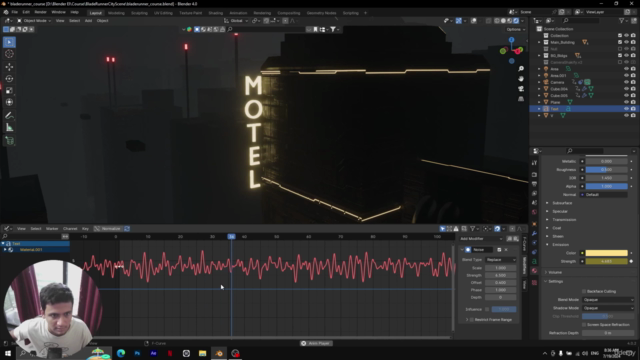
Task: Switch to the Animation workspace tab
Action: [238, 13]
